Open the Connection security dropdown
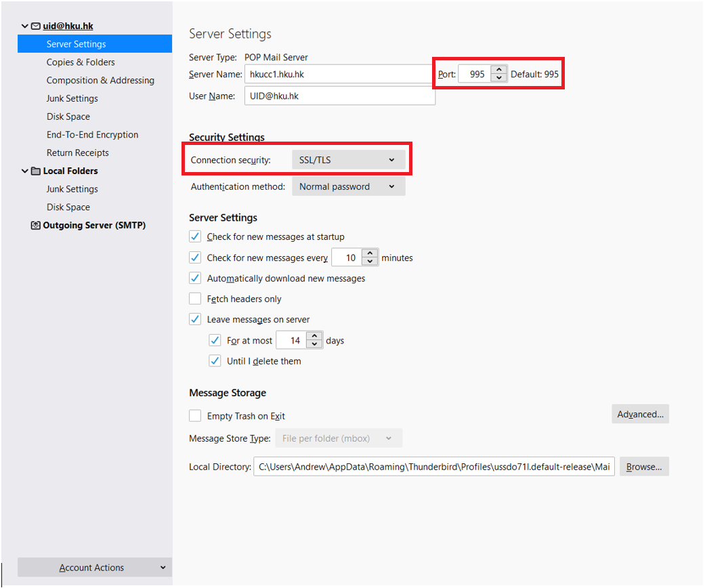 [349, 159]
